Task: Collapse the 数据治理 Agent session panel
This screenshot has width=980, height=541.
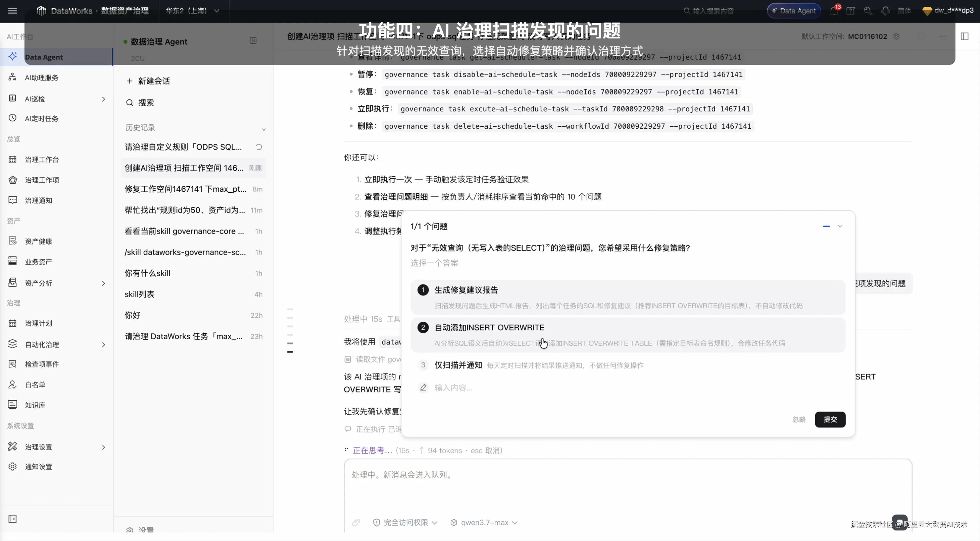Action: (253, 41)
